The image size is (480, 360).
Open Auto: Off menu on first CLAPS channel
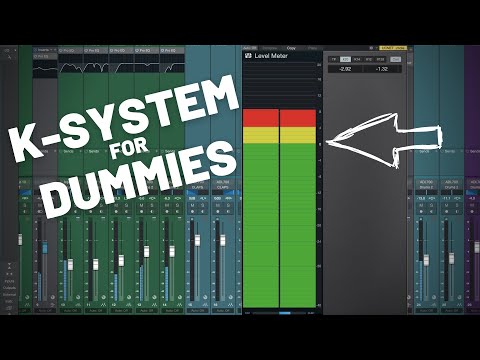click(197, 310)
